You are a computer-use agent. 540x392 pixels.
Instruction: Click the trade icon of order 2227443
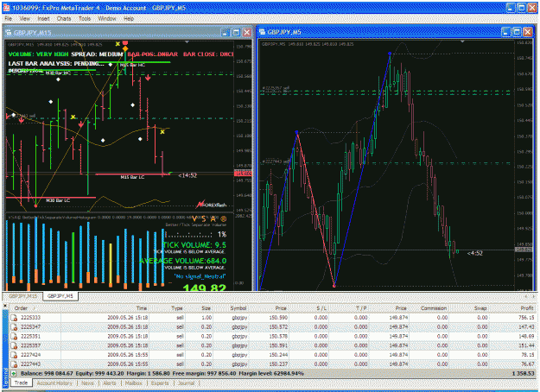pos(14,364)
